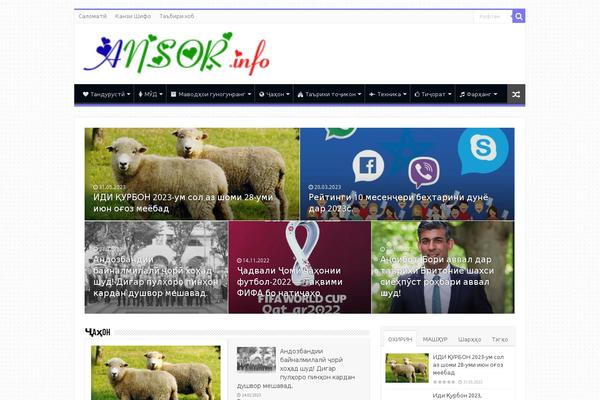Open sidebar Иди Қурбон 2023 second item
The height and width of the screenshot is (400, 600).
tap(457, 395)
